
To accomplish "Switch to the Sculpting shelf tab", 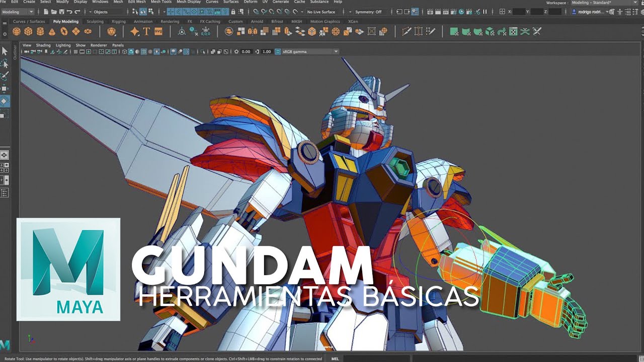I will 95,22.
